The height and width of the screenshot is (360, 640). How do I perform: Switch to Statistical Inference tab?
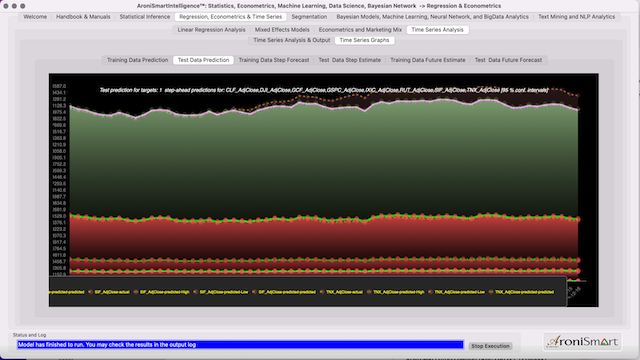coord(144,17)
